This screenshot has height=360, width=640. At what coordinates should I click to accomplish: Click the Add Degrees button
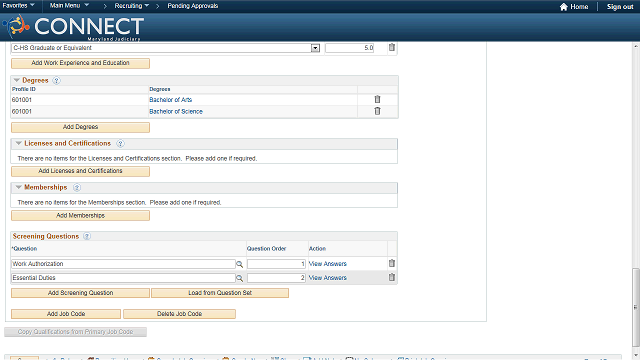point(80,127)
